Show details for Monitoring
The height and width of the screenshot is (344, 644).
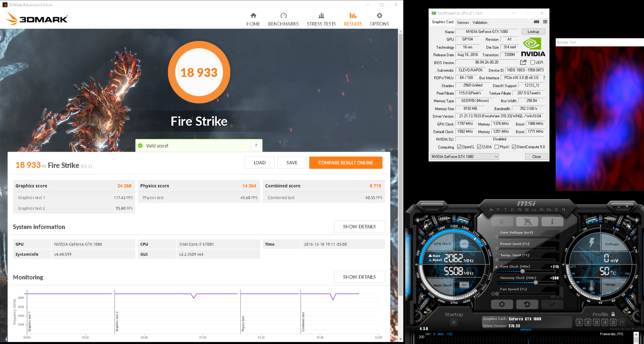359,277
